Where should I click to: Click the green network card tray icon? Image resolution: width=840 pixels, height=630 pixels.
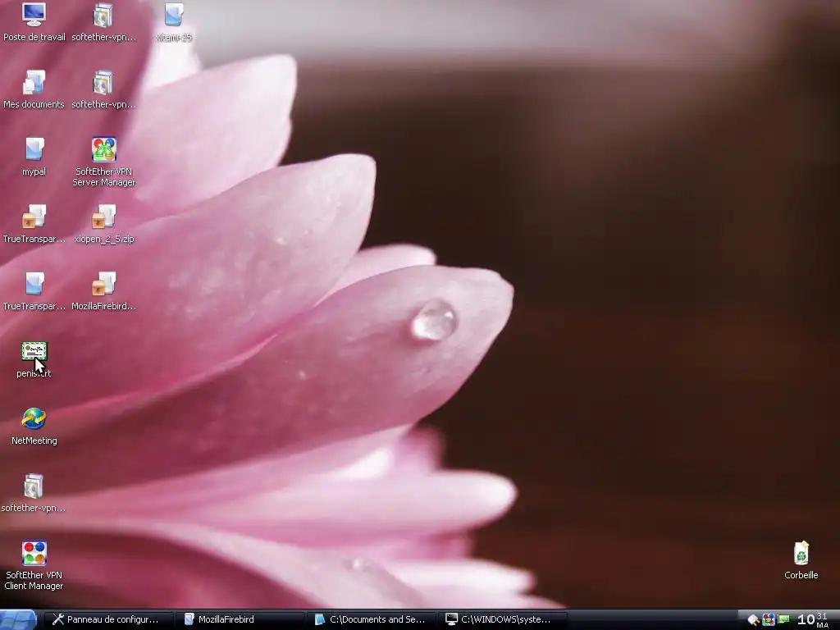click(783, 620)
